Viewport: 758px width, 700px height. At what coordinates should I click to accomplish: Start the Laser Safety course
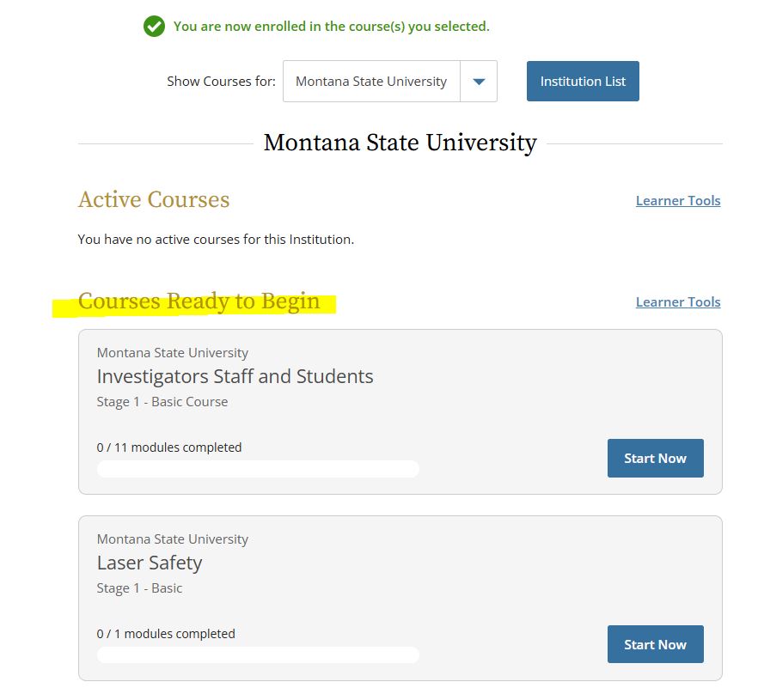[655, 644]
